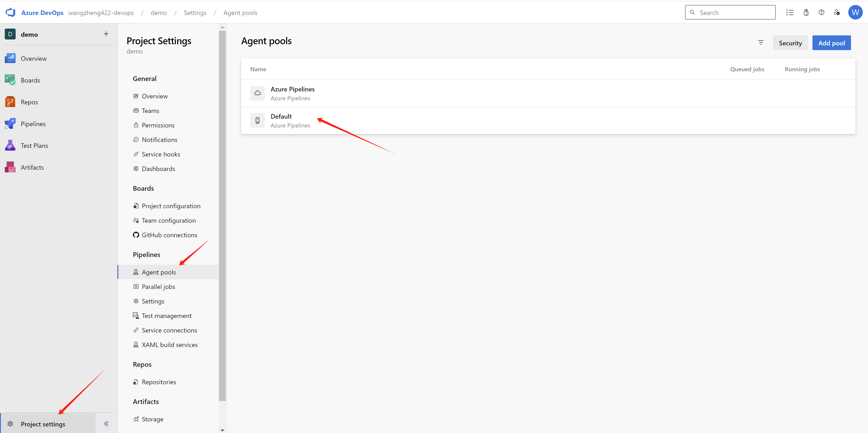Open the Repos sidebar icon

pos(10,102)
